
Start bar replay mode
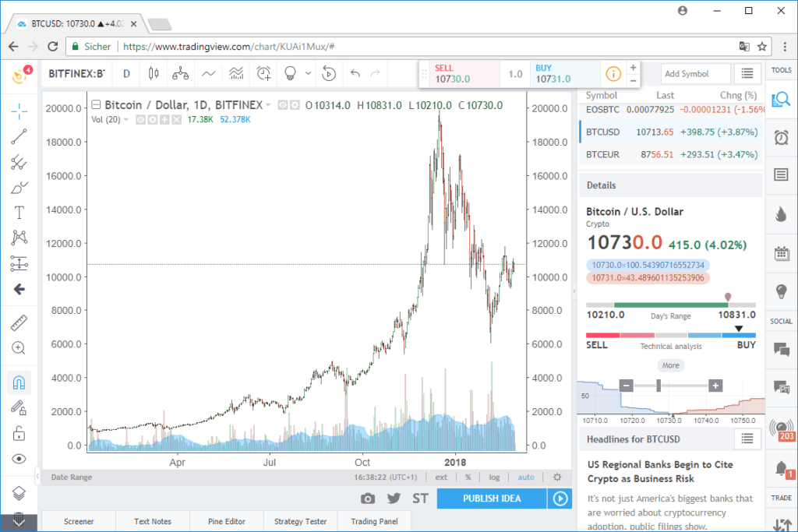click(329, 74)
